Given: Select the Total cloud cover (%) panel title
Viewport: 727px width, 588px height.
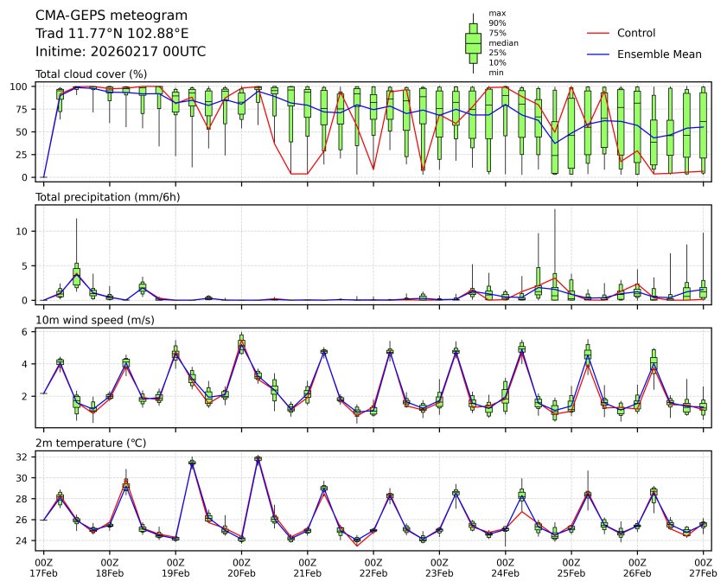Looking at the screenshot, I should click(91, 74).
